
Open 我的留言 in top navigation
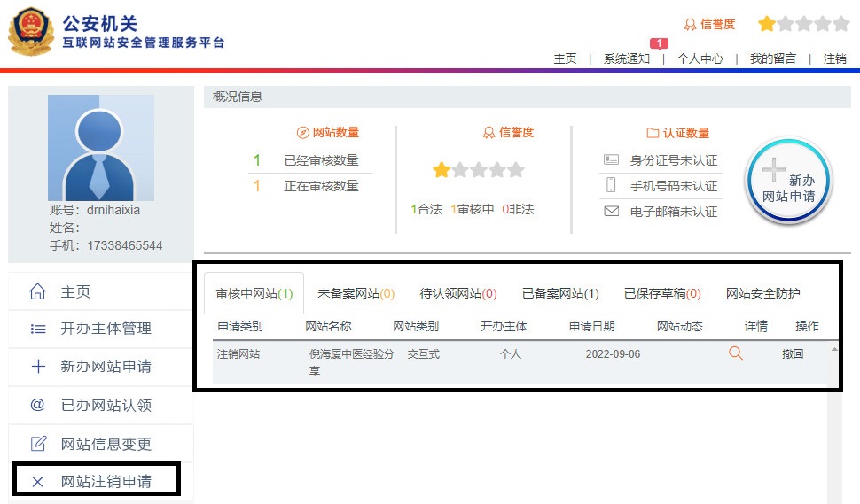pos(773,58)
